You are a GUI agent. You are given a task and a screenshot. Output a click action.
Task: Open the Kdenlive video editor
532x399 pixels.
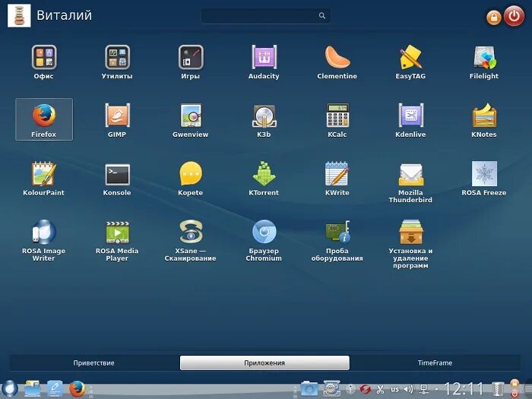click(x=410, y=120)
